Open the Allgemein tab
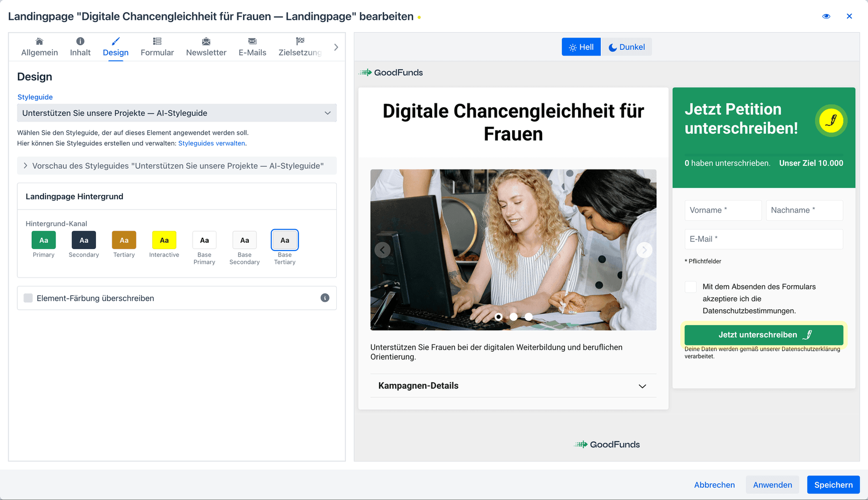 [39, 47]
